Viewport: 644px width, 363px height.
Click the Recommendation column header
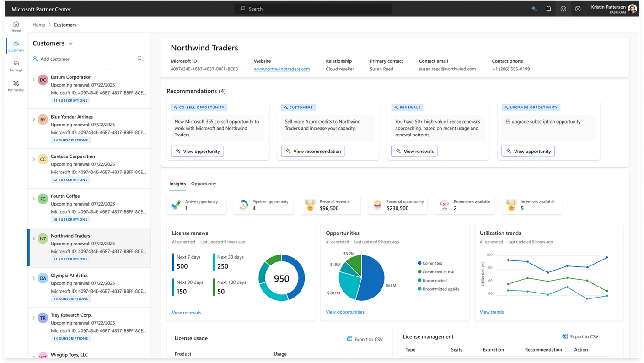[543, 350]
